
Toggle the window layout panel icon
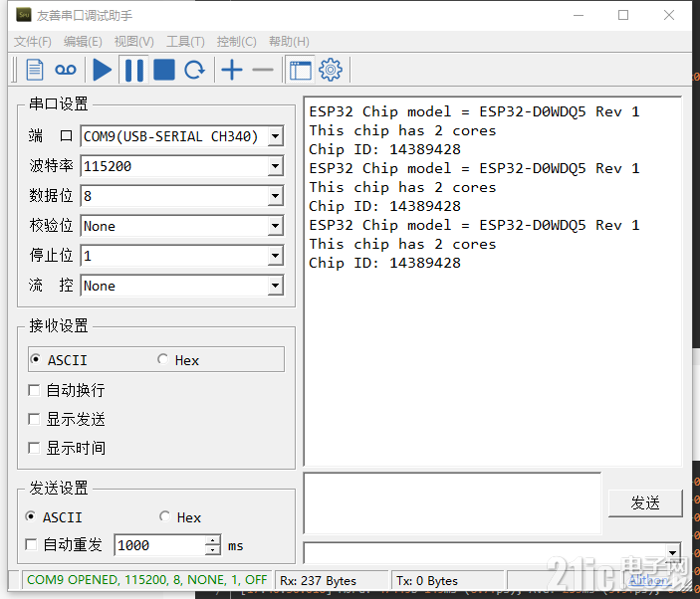point(300,70)
